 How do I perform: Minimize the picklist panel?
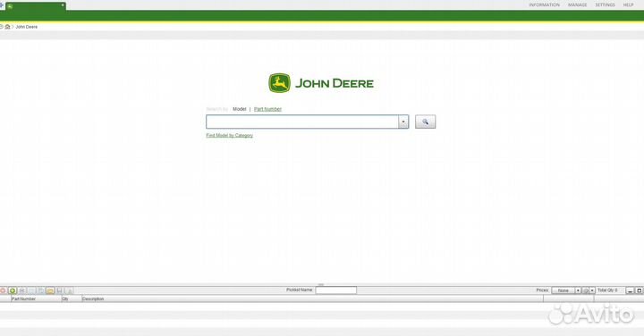(630, 290)
